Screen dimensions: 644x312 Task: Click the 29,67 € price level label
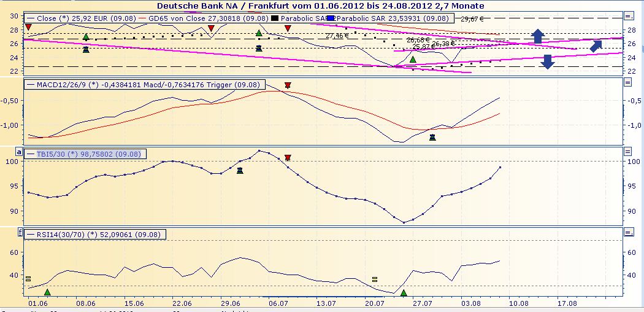[x=472, y=19]
